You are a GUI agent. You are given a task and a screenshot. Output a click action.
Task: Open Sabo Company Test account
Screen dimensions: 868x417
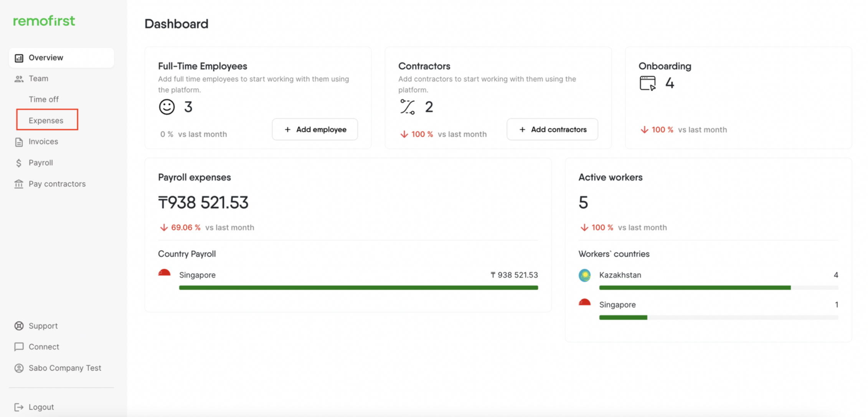click(65, 368)
